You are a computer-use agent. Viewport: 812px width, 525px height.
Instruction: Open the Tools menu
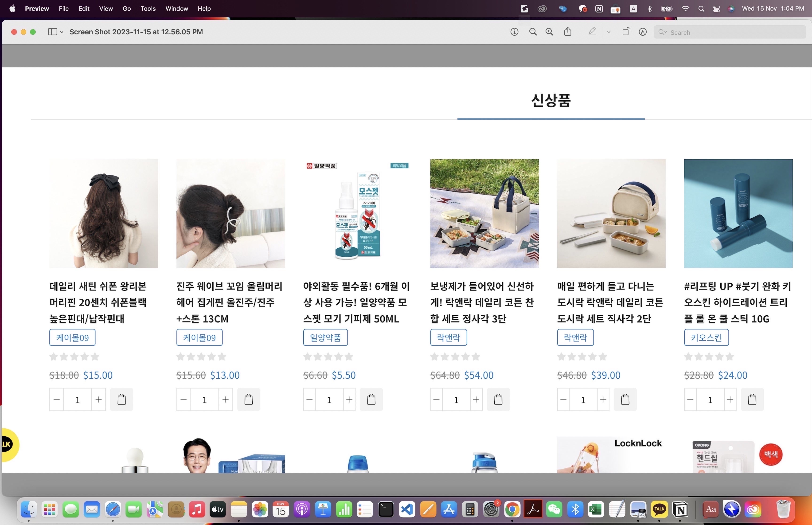tap(148, 8)
